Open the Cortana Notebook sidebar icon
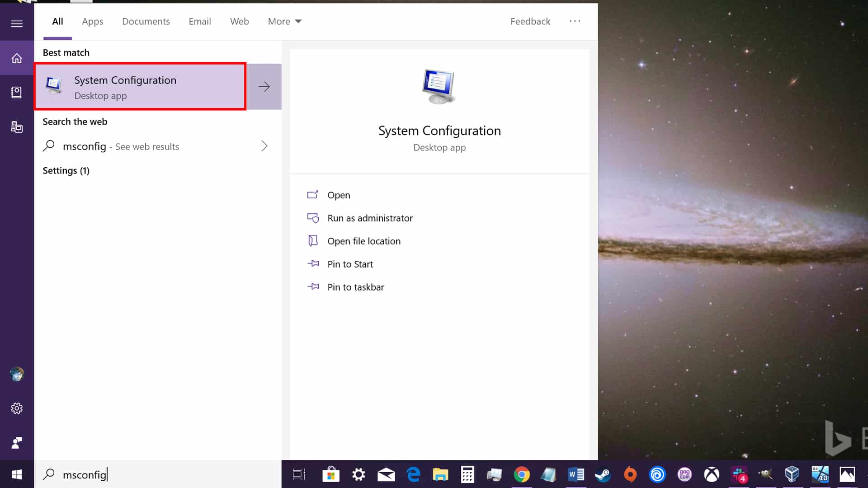868x488 pixels. (x=17, y=92)
